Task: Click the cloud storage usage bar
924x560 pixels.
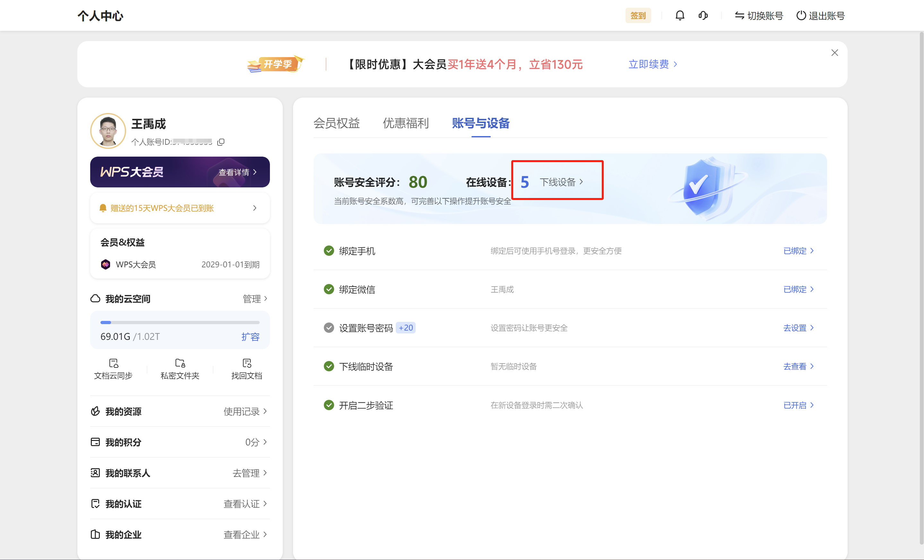Action: (180, 322)
